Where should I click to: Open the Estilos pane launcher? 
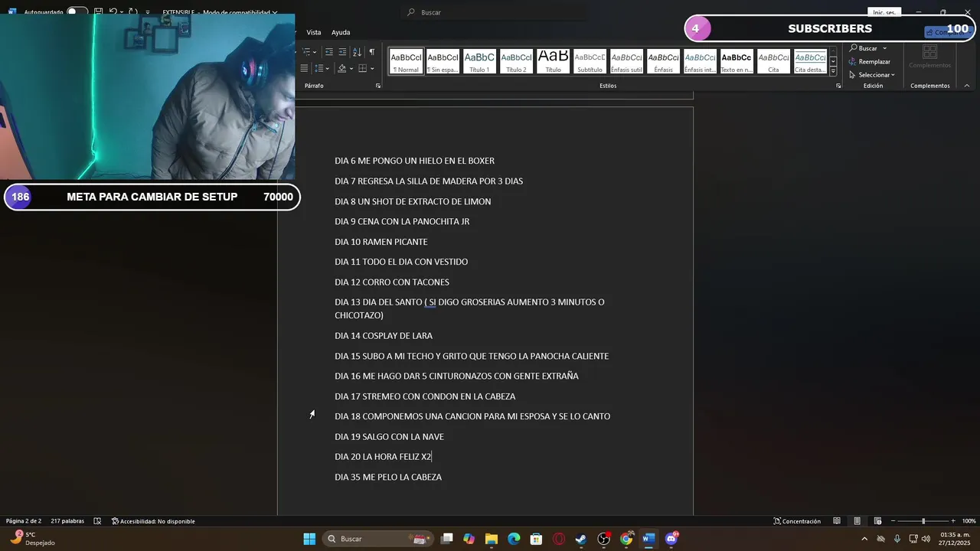[838, 86]
